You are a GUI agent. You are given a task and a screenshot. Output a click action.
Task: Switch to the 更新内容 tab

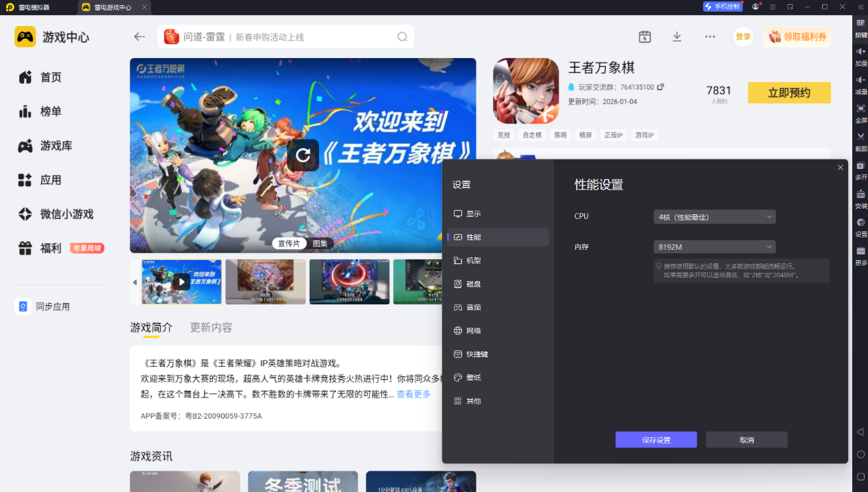[x=211, y=328]
